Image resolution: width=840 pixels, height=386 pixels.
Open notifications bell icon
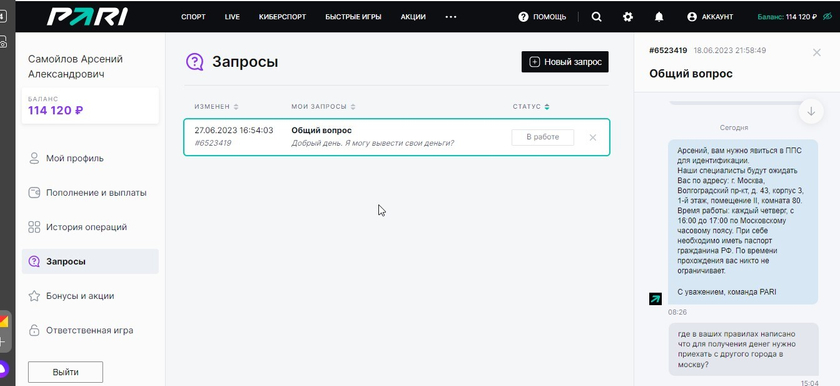pos(659,17)
